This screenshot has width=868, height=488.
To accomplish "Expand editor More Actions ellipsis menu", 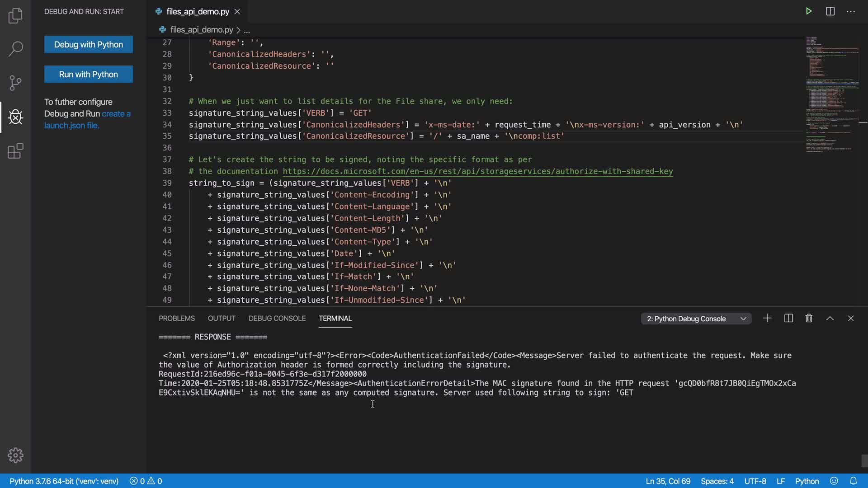I will [x=851, y=11].
